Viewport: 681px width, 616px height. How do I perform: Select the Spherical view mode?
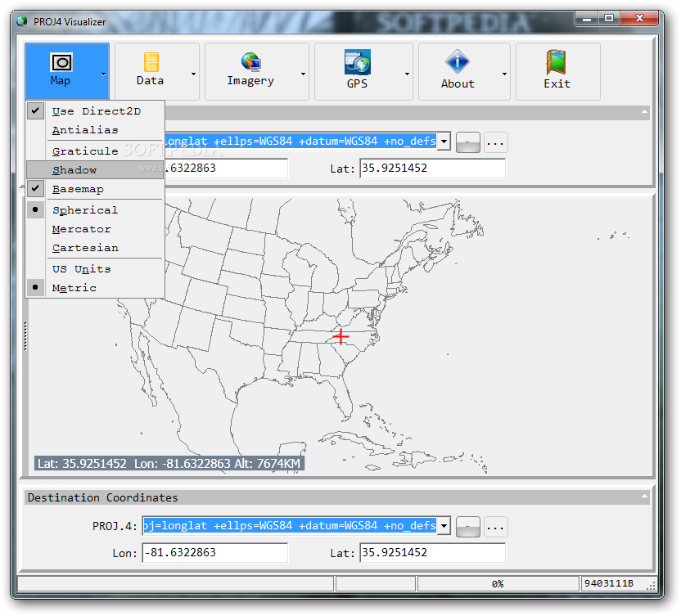95,210
